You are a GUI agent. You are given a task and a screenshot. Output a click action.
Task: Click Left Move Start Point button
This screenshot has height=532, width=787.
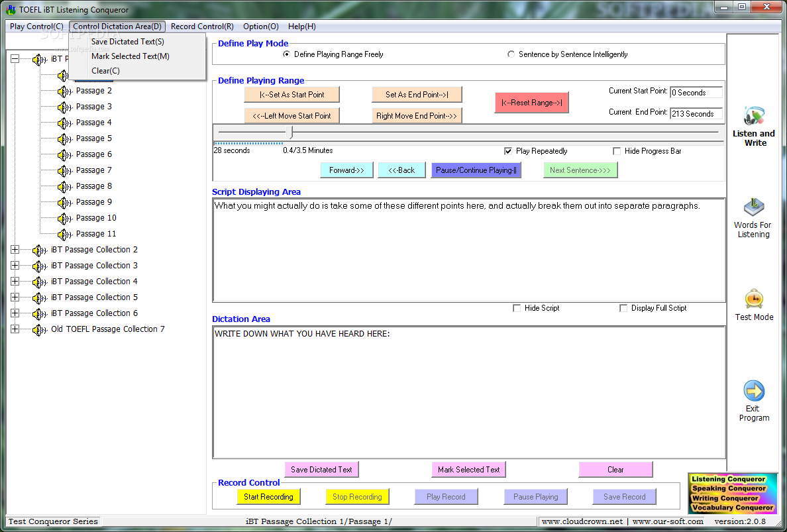[x=291, y=115]
